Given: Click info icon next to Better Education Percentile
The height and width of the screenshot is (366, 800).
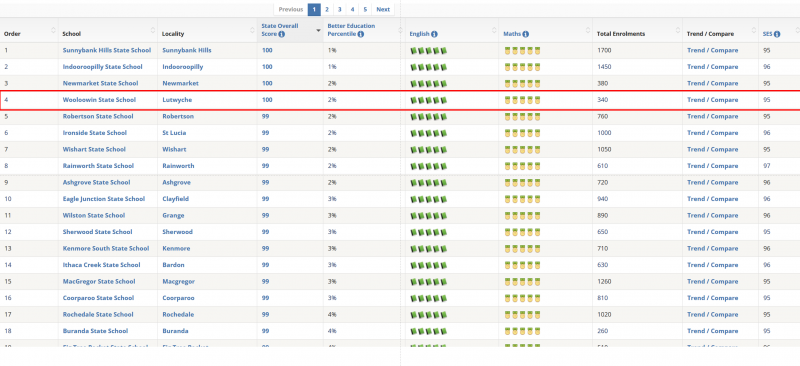Looking at the screenshot, I should pyautogui.click(x=361, y=34).
